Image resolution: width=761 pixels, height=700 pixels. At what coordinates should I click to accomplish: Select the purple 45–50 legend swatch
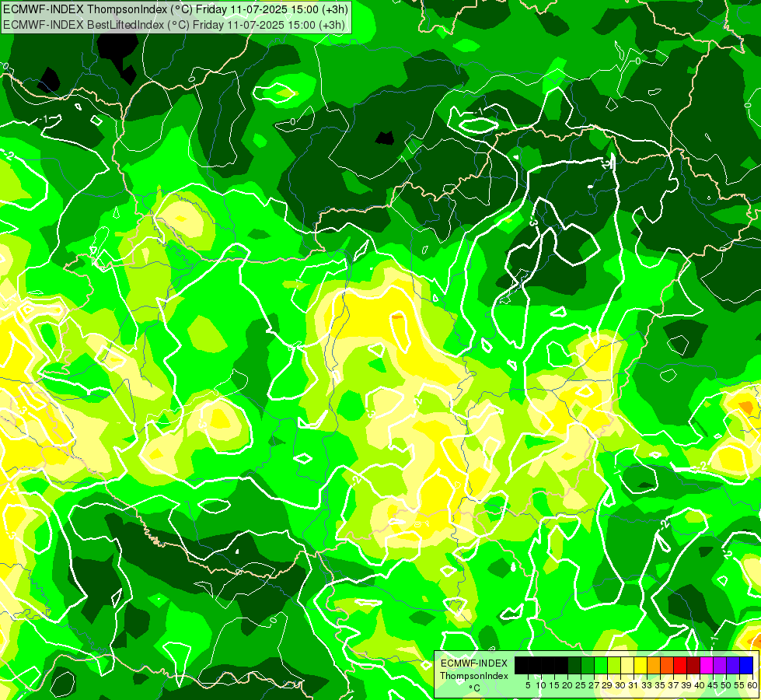click(x=720, y=666)
